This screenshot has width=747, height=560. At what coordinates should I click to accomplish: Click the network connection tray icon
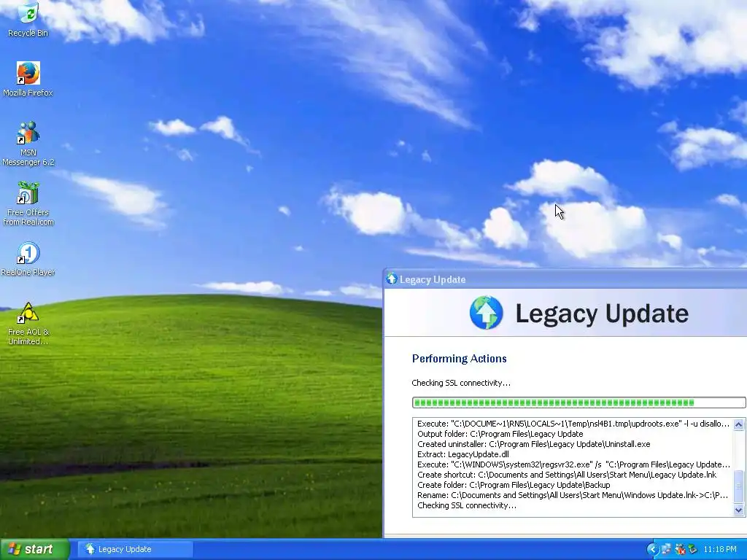[x=667, y=549]
